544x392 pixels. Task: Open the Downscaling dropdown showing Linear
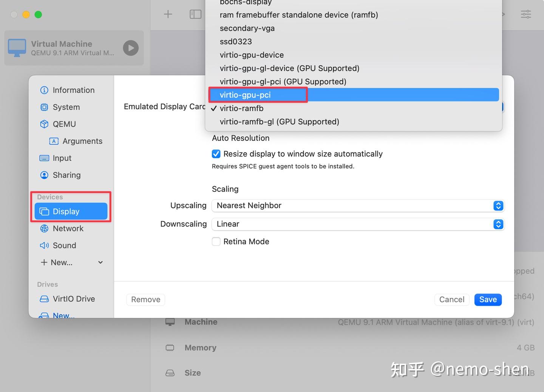coord(498,224)
